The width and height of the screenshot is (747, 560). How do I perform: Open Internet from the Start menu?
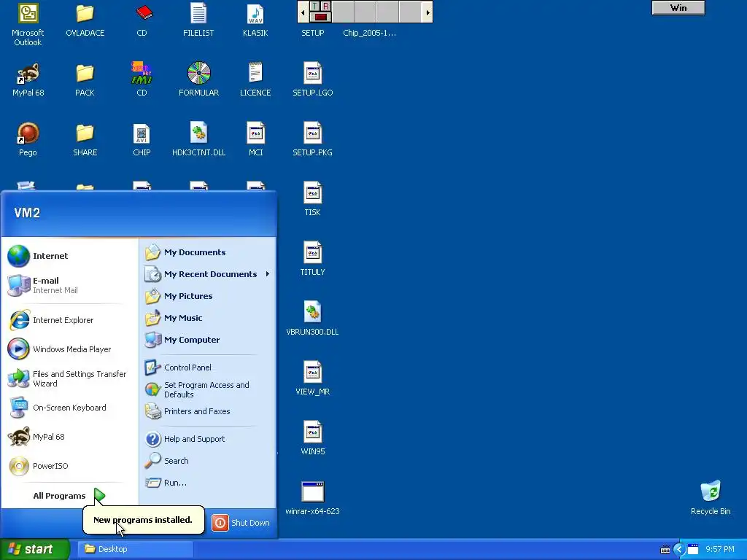[x=69, y=256]
